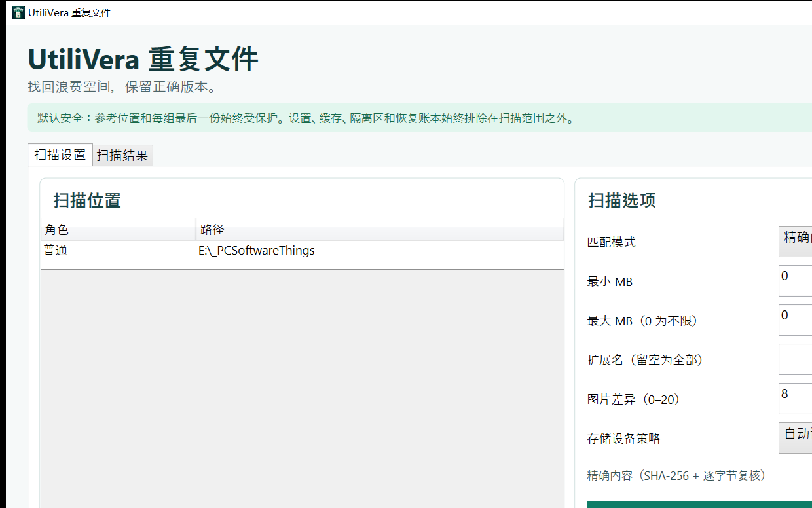The height and width of the screenshot is (508, 812).
Task: Select the 扫描设置 tab
Action: (60, 154)
